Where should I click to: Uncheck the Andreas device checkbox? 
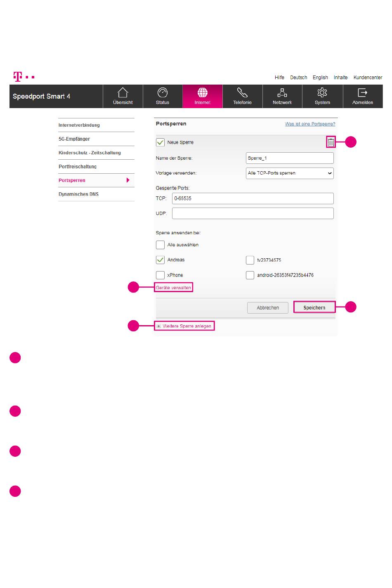coord(160,260)
